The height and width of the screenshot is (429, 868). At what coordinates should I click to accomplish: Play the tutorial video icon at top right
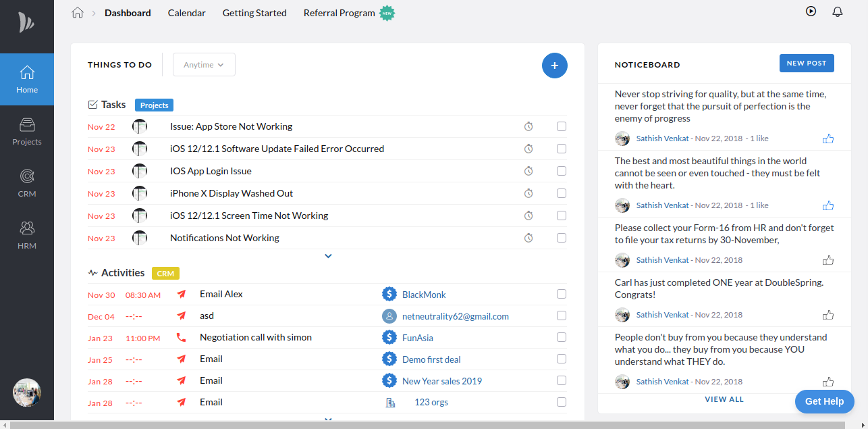click(811, 11)
